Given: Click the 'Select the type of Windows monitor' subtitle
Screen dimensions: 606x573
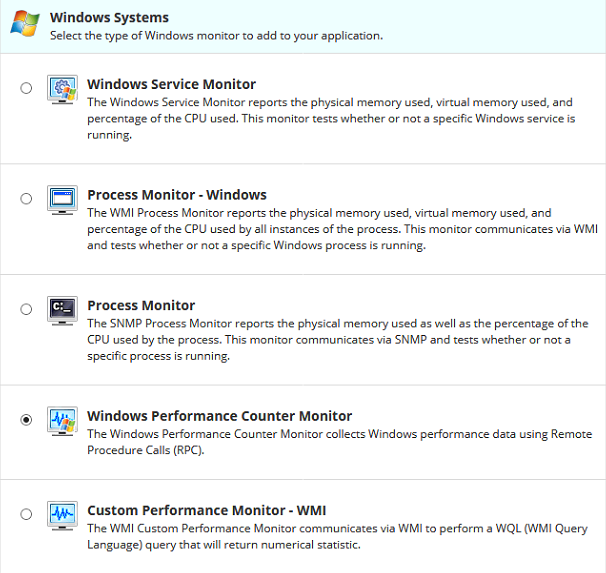Looking at the screenshot, I should 216,36.
